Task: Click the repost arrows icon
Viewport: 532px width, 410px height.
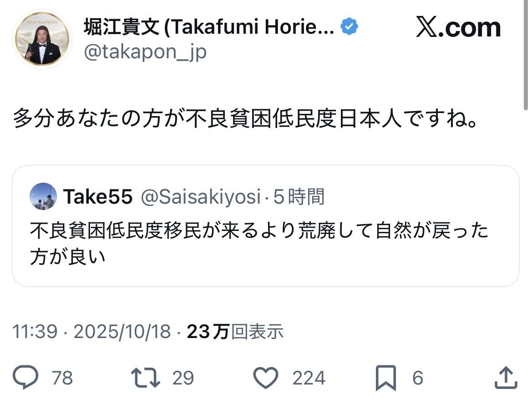Action: coord(145,378)
